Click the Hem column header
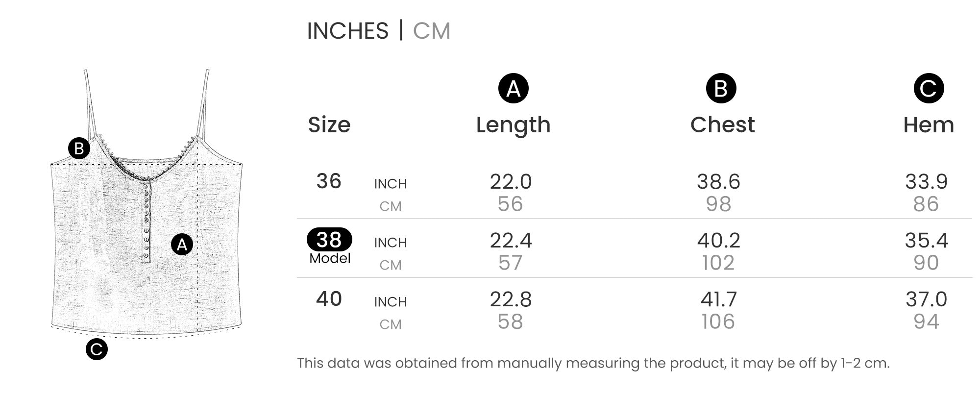Image resolution: width=980 pixels, height=395 pixels. (x=929, y=125)
